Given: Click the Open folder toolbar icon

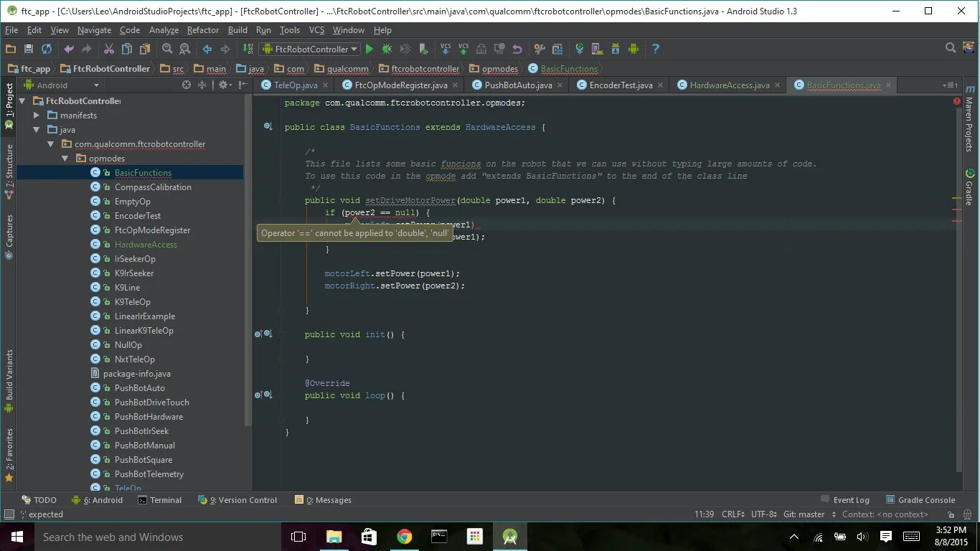Looking at the screenshot, I should 11,49.
